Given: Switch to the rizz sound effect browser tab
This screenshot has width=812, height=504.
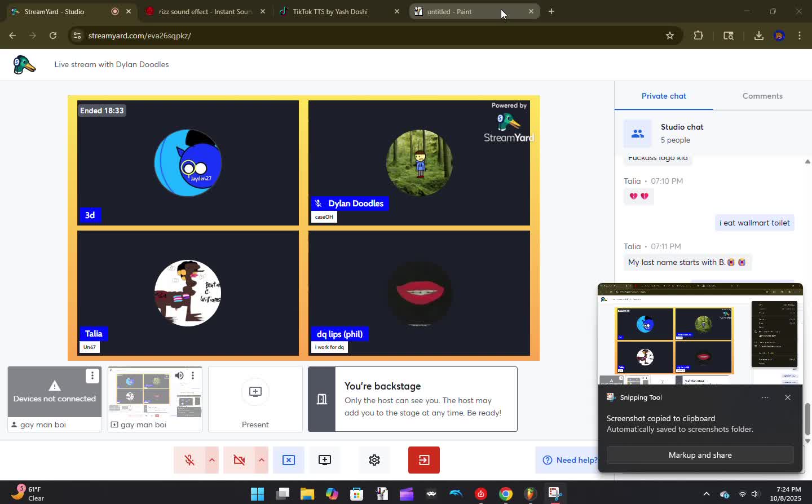Looking at the screenshot, I should click(x=205, y=11).
